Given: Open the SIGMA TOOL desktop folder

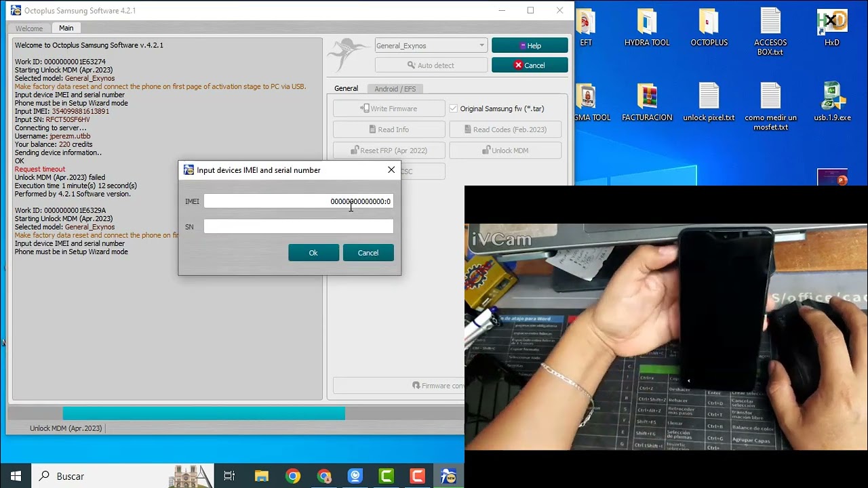Looking at the screenshot, I should (591, 102).
